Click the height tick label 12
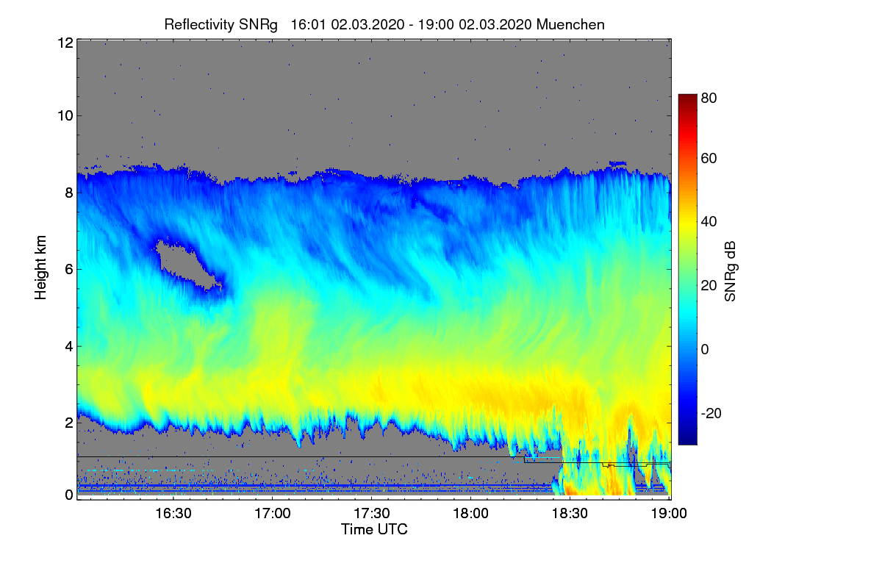 65,43
